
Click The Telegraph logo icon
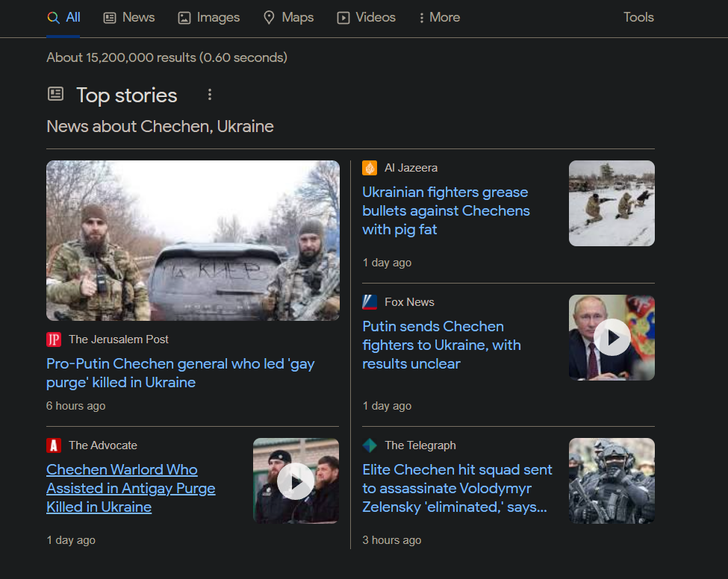pos(370,445)
